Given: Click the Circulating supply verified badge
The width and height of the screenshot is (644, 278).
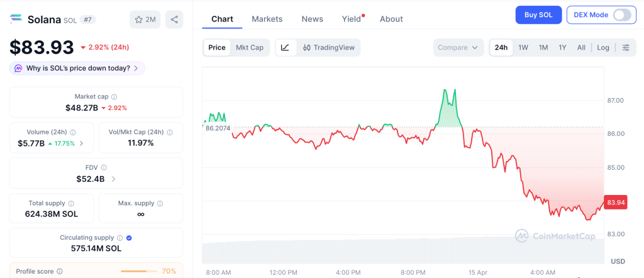Looking at the screenshot, I should (x=129, y=238).
